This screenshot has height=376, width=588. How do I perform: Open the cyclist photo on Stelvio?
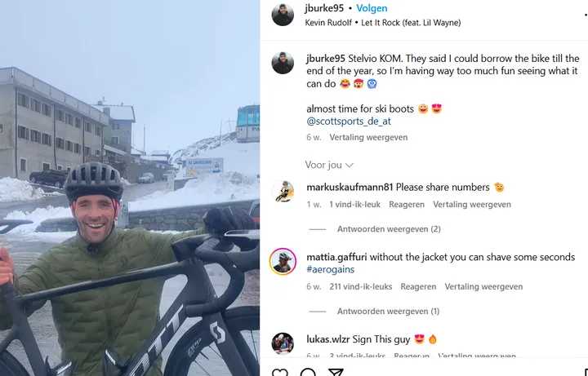tap(130, 188)
